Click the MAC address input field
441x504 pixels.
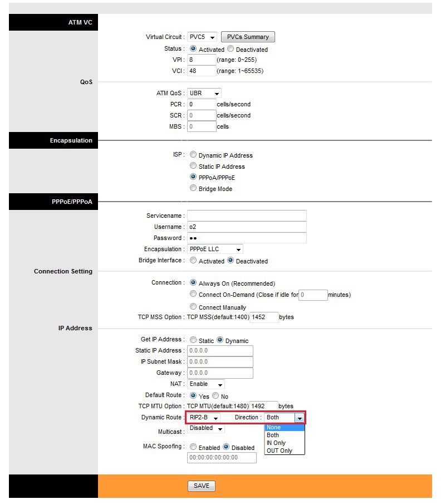point(222,458)
